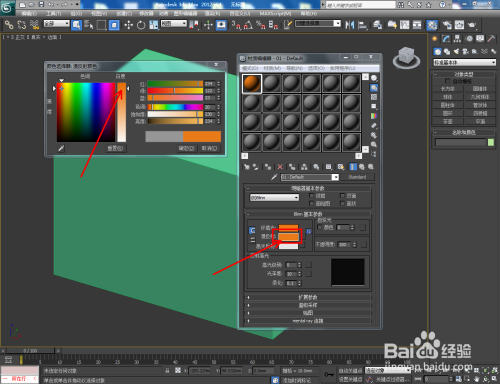Toggle the Faceted checkbox
The image size is (500, 384).
[x=342, y=203]
